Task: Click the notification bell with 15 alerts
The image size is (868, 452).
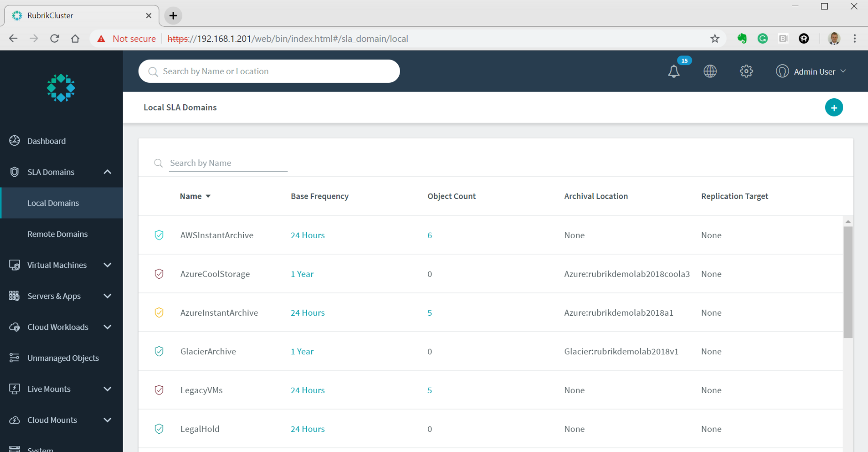Action: [x=674, y=71]
